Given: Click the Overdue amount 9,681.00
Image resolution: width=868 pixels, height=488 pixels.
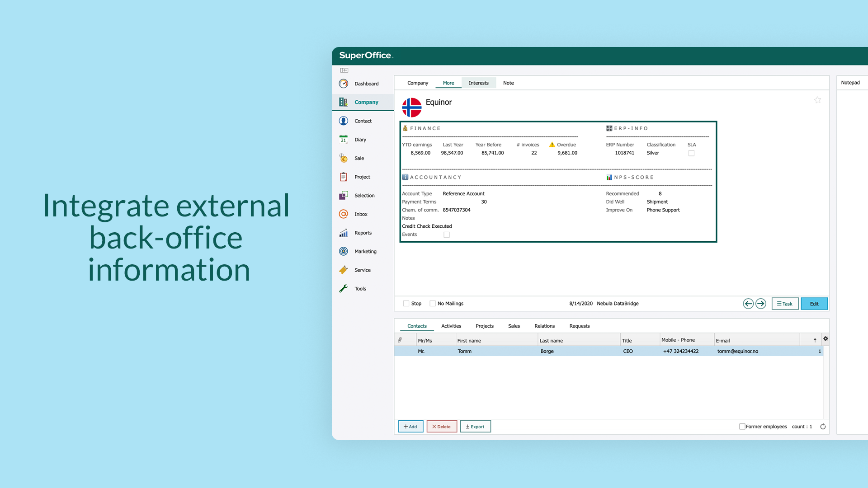Looking at the screenshot, I should click(x=567, y=153).
